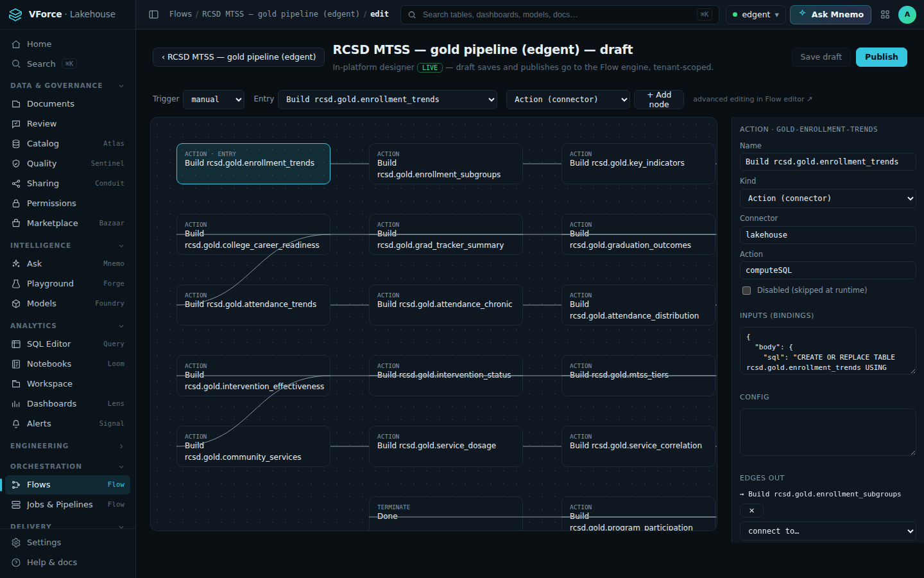Open the user avatar A menu
Screen dimensions: 924x578
click(x=907, y=14)
